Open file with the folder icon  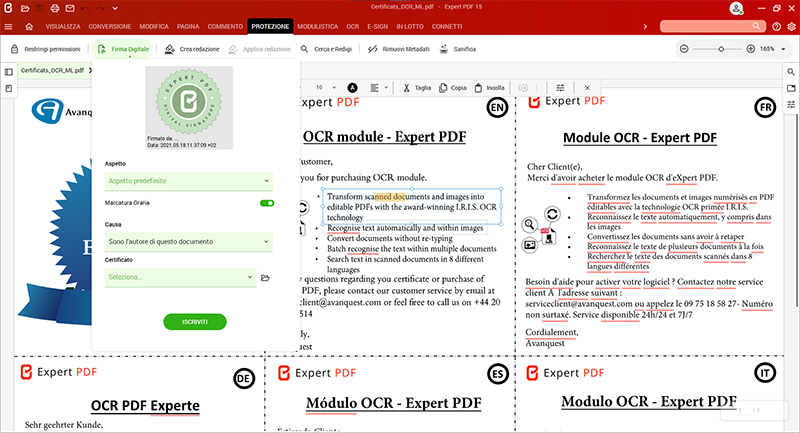pyautogui.click(x=25, y=8)
